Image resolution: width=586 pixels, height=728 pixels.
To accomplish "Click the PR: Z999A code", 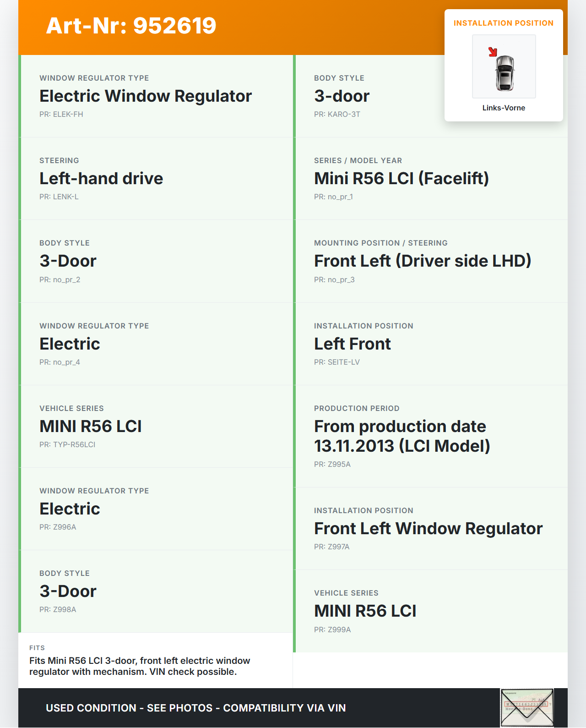I will [x=332, y=630].
